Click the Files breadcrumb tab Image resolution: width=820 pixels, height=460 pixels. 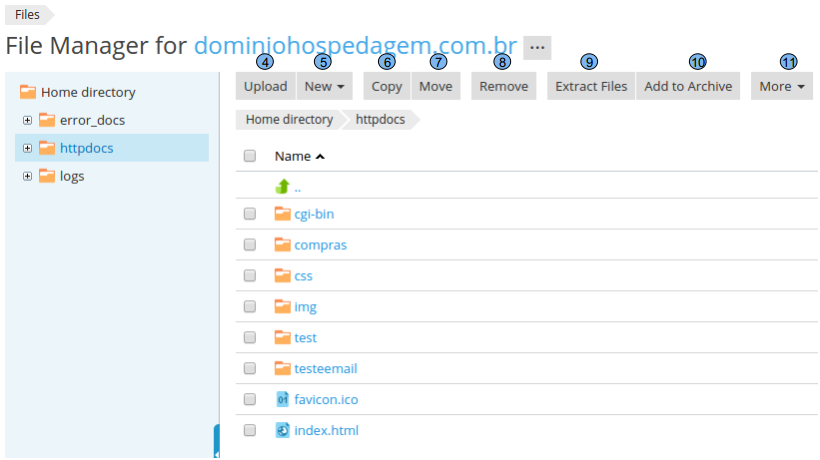27,14
